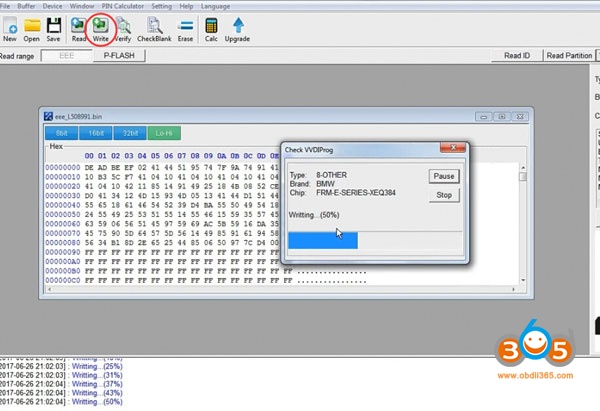Click the Writting...(43%) log line
The width and height of the screenshot is (600, 411).
[97, 393]
